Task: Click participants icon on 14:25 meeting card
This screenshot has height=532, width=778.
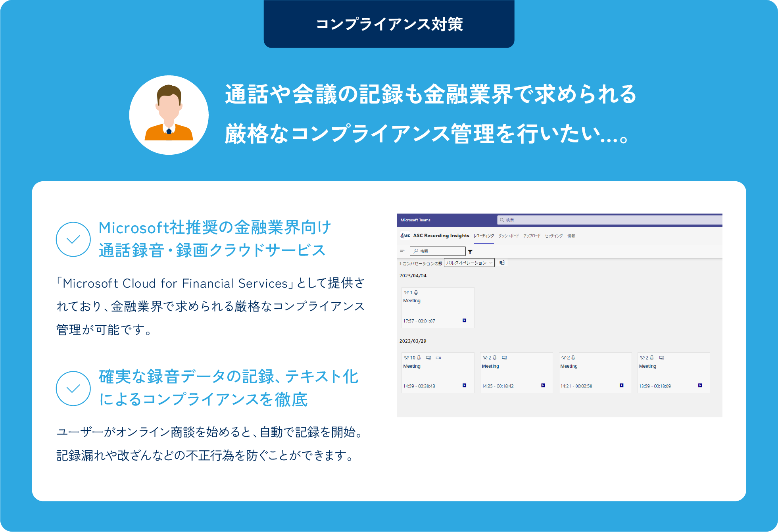Action: (485, 358)
